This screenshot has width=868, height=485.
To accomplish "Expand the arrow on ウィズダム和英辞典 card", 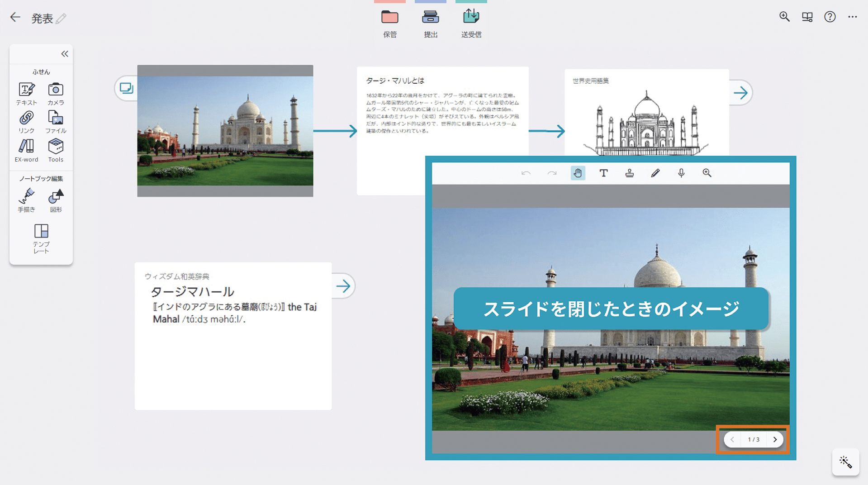I will pos(343,286).
